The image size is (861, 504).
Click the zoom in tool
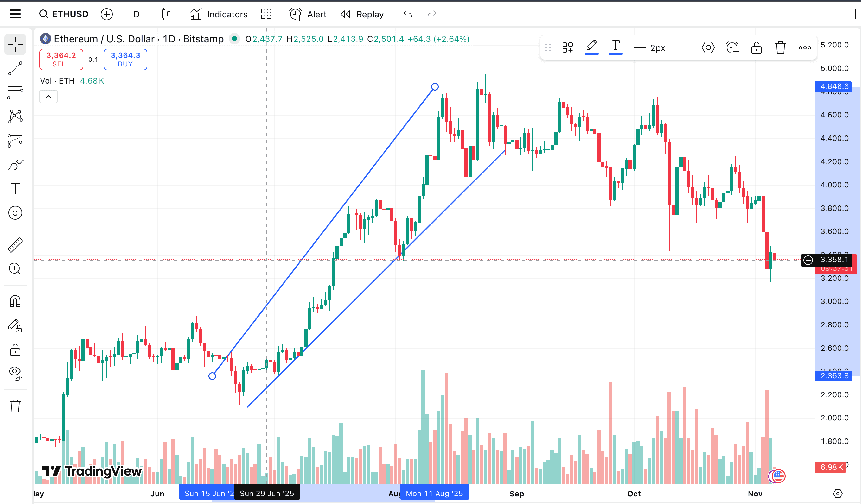tap(15, 269)
